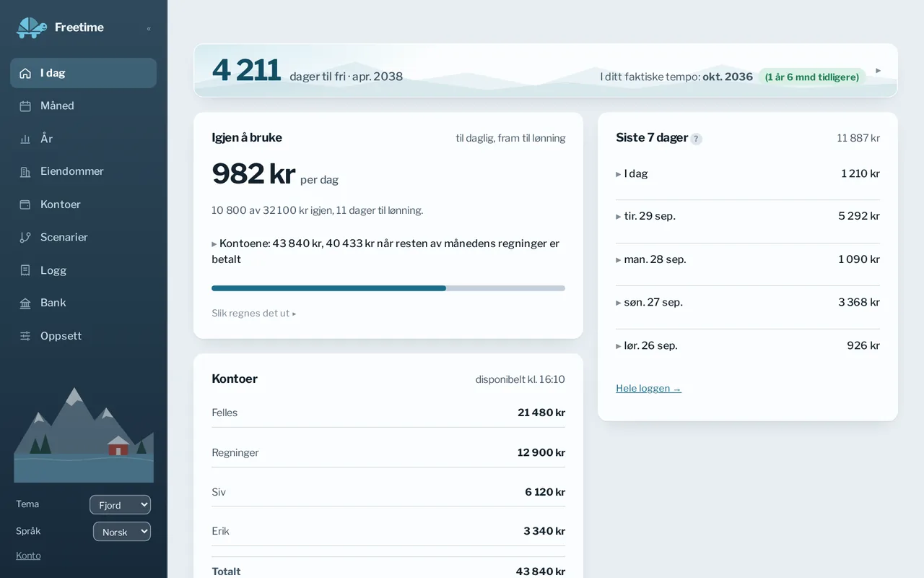The image size is (924, 578).
Task: Open the Hele loggen link
Action: point(648,388)
